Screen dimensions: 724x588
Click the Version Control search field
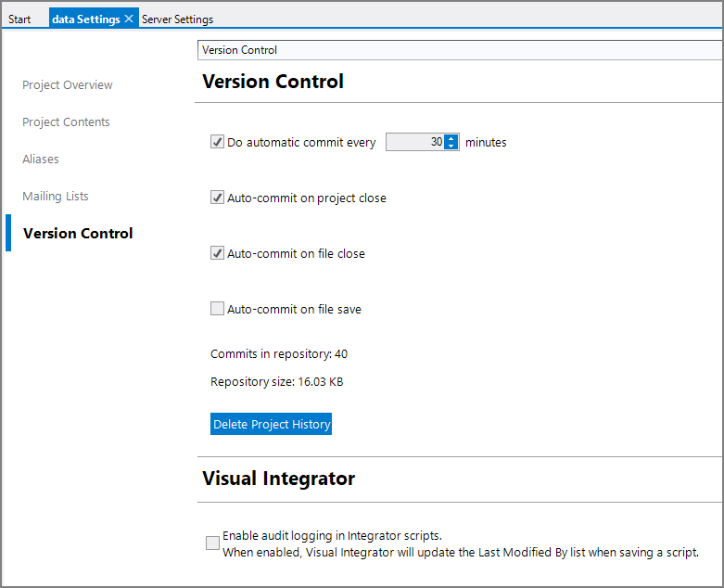click(x=460, y=50)
